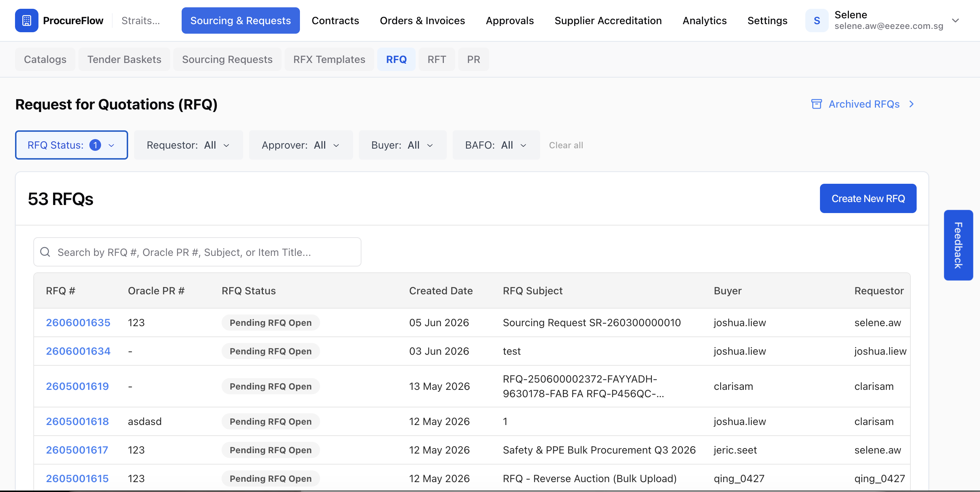Click the RFQ Subject column header
The image size is (980, 492).
532,291
